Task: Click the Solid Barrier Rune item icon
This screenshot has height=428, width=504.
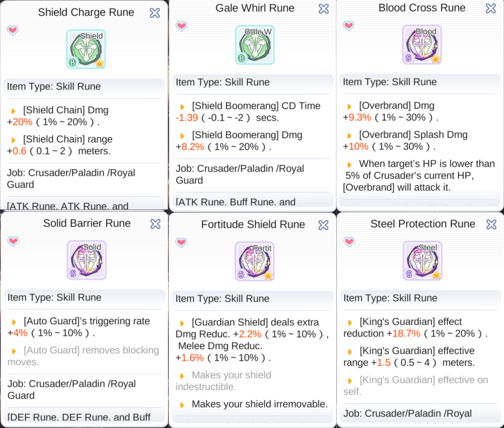Action: pyautogui.click(x=87, y=260)
